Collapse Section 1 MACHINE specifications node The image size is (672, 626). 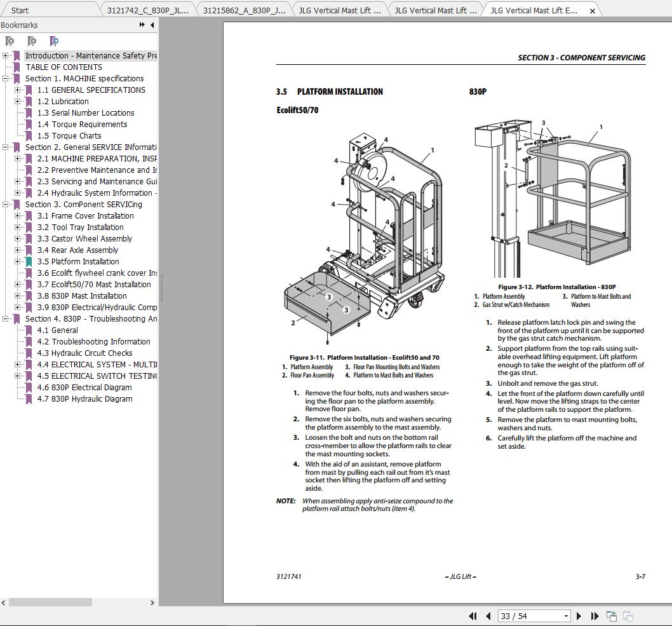[x=5, y=78]
